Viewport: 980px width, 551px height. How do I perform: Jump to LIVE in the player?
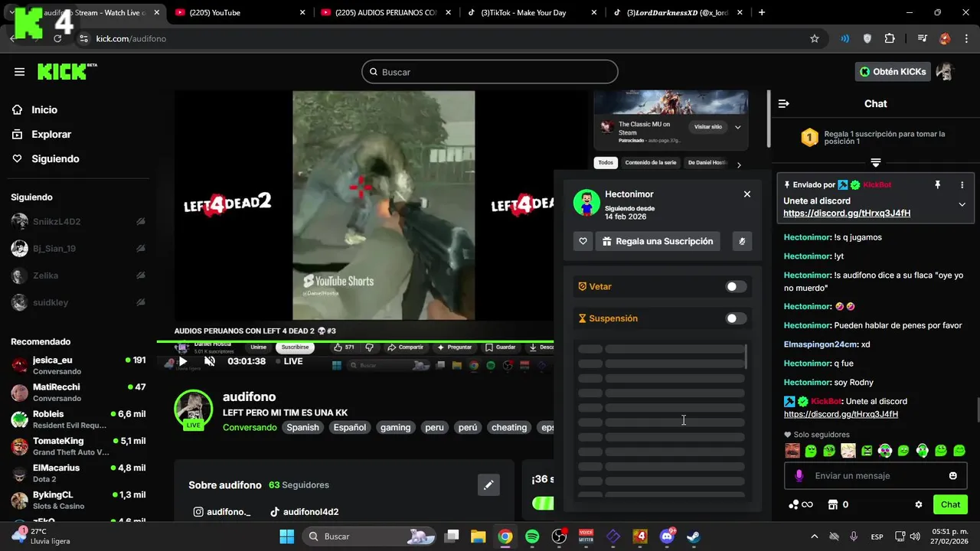point(289,361)
